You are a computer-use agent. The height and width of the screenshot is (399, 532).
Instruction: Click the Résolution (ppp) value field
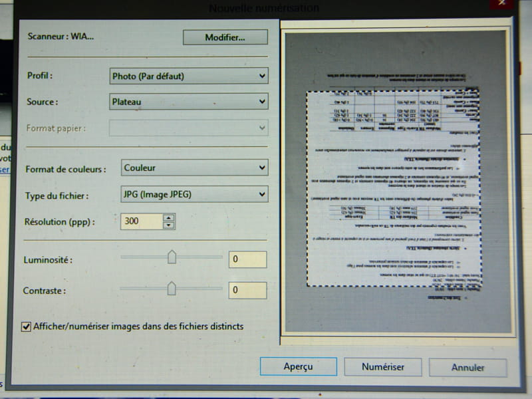coord(141,221)
